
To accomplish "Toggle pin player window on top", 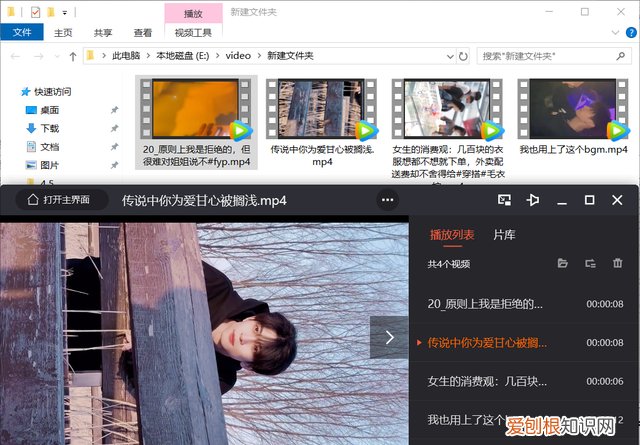I will [x=533, y=200].
